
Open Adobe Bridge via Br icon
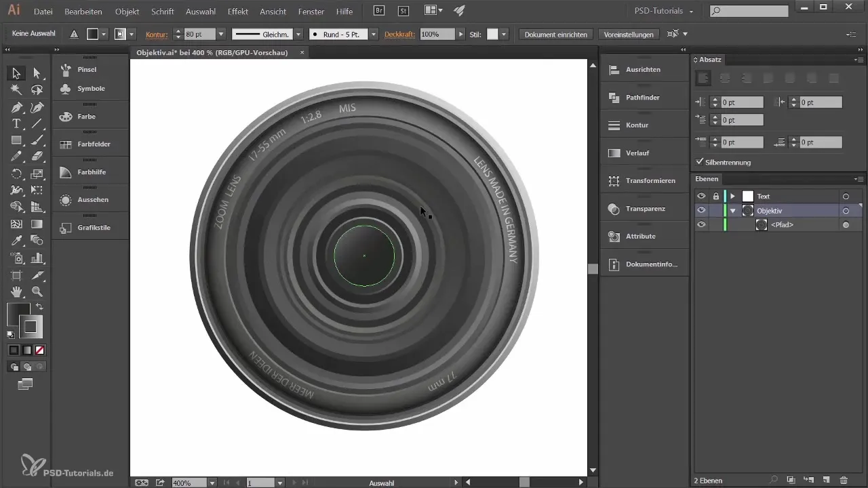click(380, 11)
